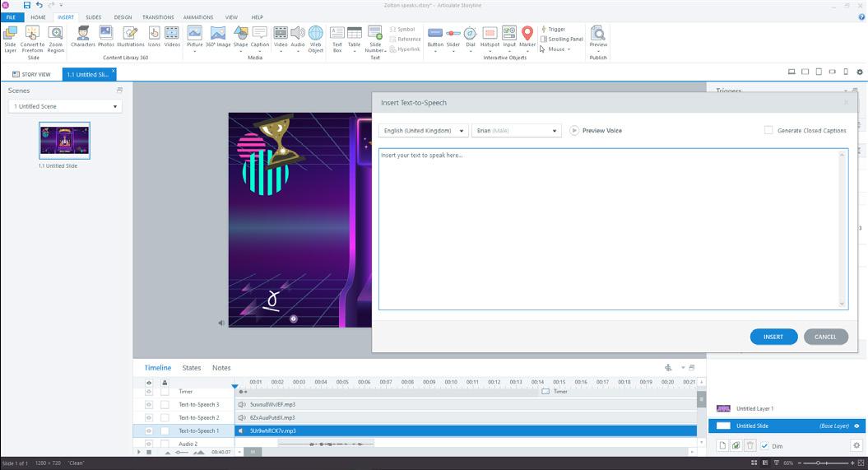
Task: Click the CANCEL button in dialog
Action: point(825,337)
